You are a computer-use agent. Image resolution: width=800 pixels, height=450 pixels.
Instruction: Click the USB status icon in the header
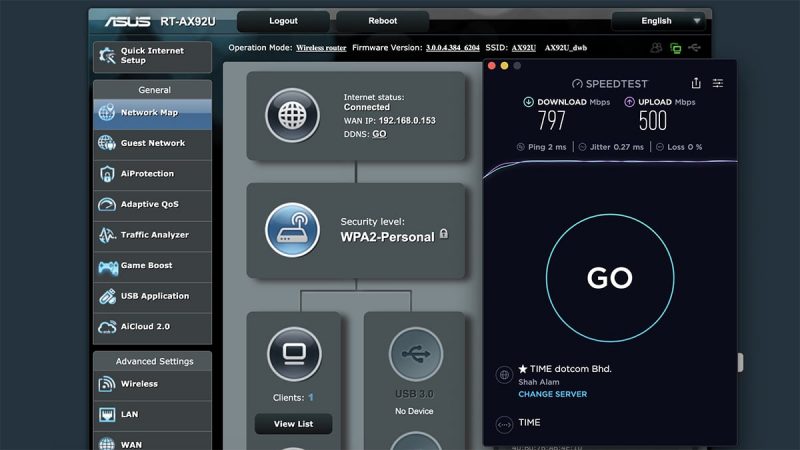click(x=694, y=47)
